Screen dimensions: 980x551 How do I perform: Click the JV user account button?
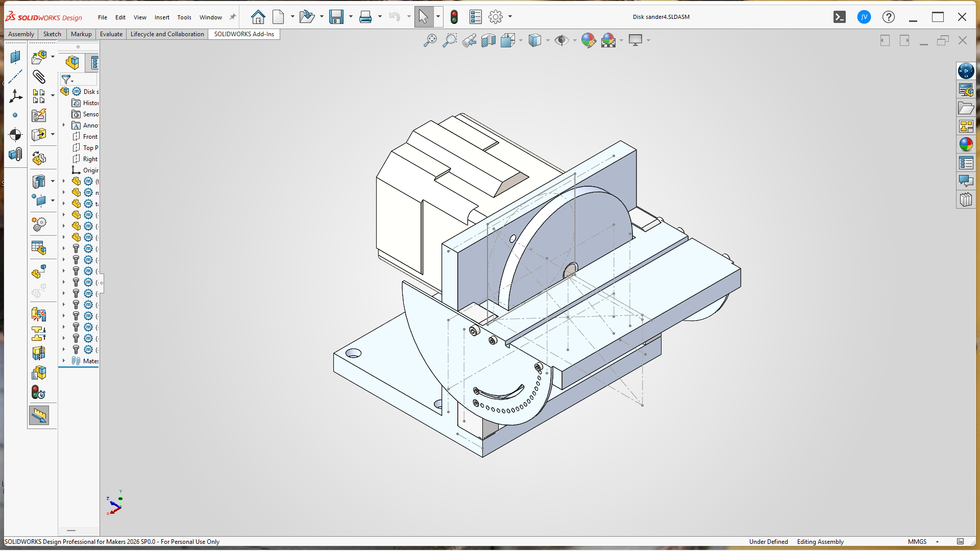click(x=864, y=17)
